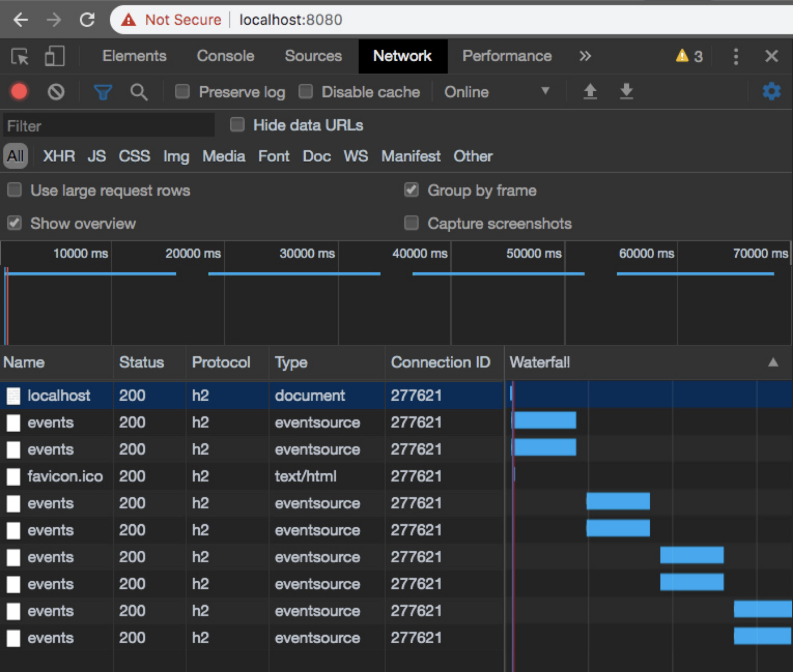Check the Disable cache checkbox
The width and height of the screenshot is (793, 672).
coord(306,92)
